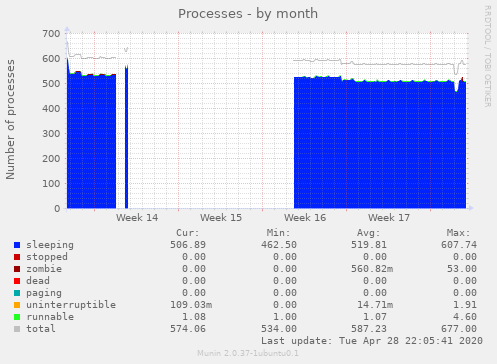The image size is (497, 364).
Task: Click the stopped legend color swatch
Action: 17,257
